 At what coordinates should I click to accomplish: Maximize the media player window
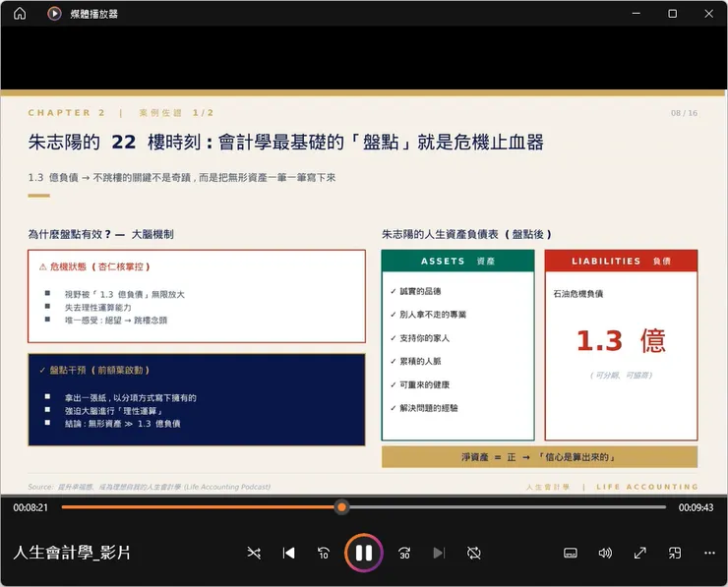click(672, 14)
